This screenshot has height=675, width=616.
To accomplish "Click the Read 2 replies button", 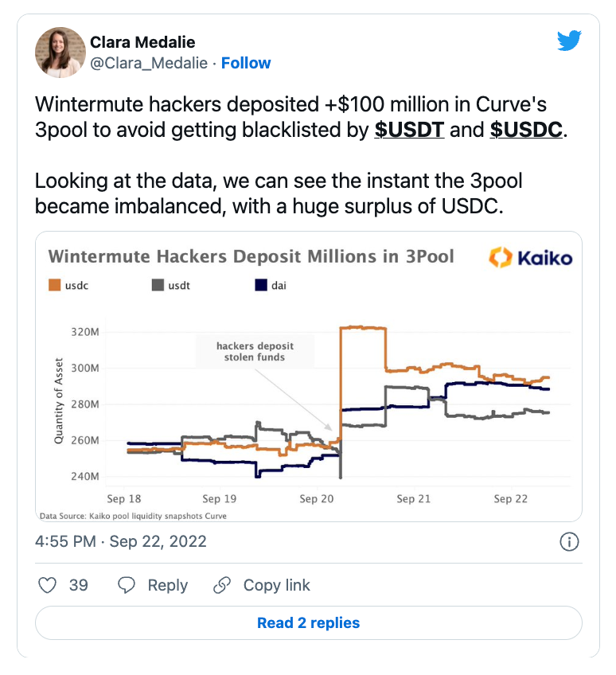I will tap(308, 623).
